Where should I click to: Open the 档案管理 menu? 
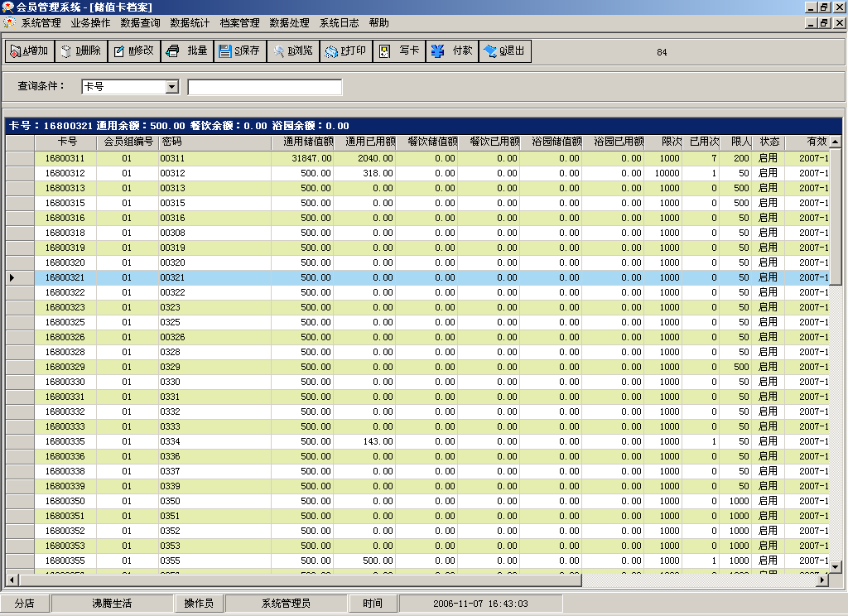click(x=239, y=23)
